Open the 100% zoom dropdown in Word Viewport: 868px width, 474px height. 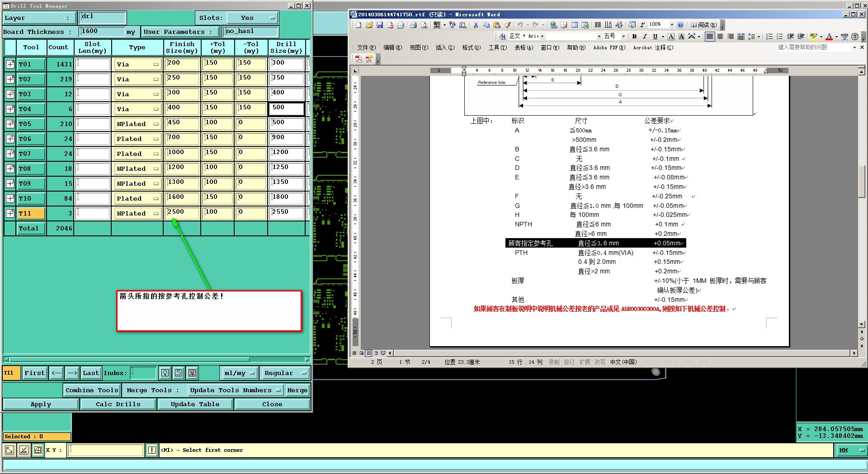pyautogui.click(x=672, y=25)
